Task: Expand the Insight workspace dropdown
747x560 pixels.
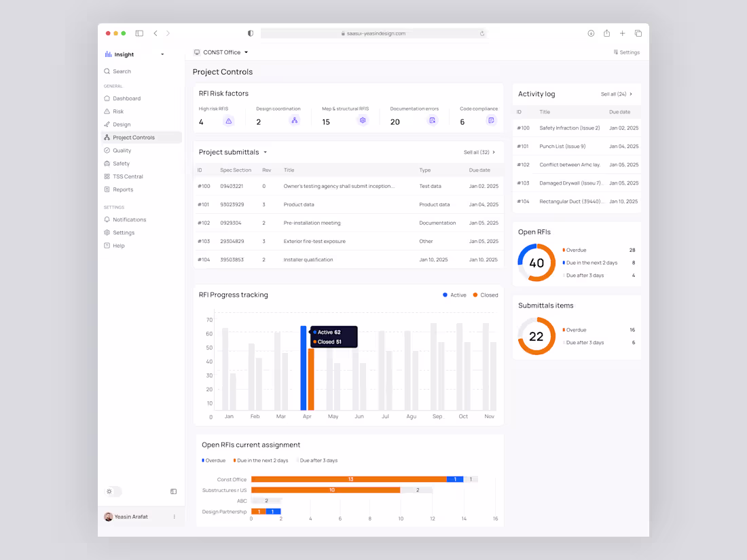Action: [163, 54]
